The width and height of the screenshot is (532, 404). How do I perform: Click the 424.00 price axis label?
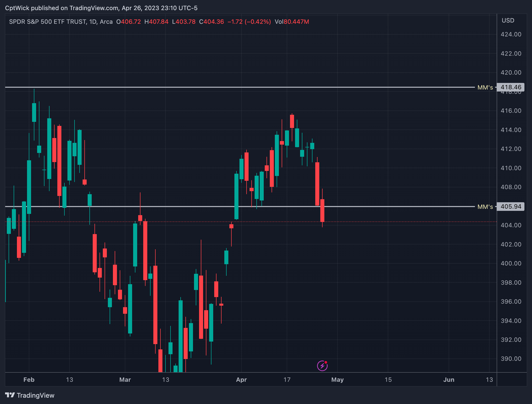click(511, 34)
